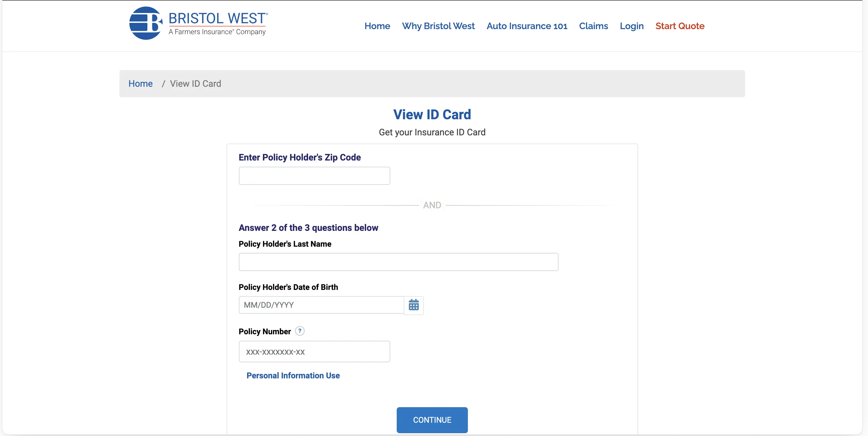Click the Policy Number field label
868x436 pixels.
(x=265, y=331)
